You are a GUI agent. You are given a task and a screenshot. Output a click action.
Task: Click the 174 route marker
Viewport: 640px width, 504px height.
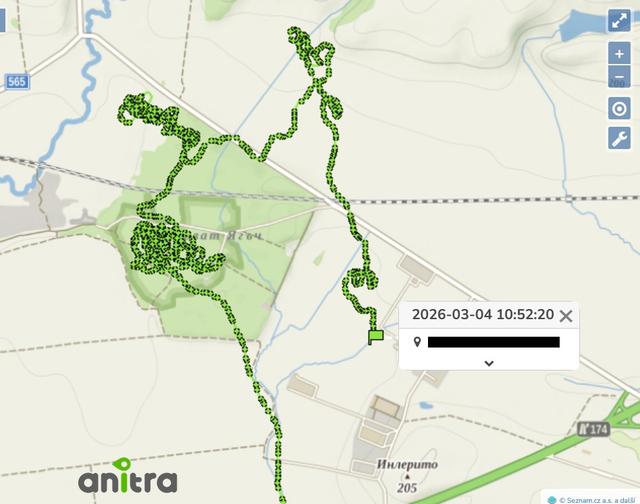pos(594,429)
